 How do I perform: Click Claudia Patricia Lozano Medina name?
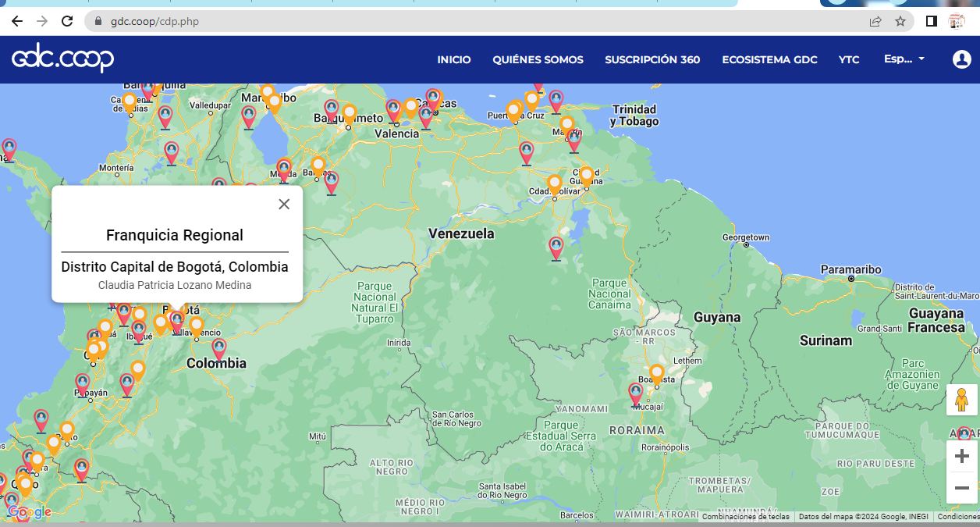175,285
